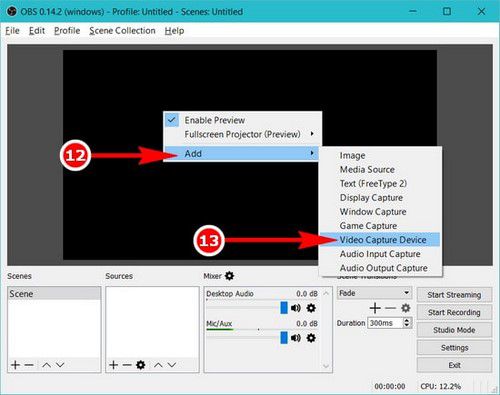This screenshot has width=500, height=395.
Task: Mute the Mic/Aux speaker icon
Action: coord(296,338)
